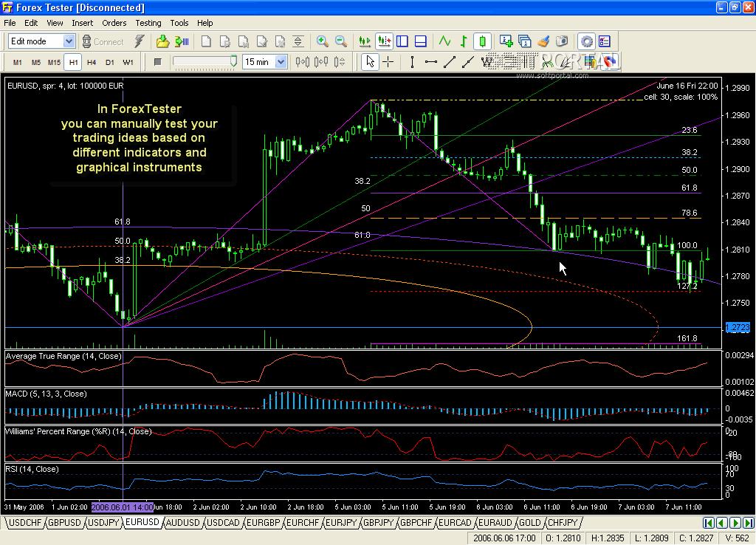This screenshot has height=545, width=756.
Task: Click the stop testing square button
Action: (158, 62)
